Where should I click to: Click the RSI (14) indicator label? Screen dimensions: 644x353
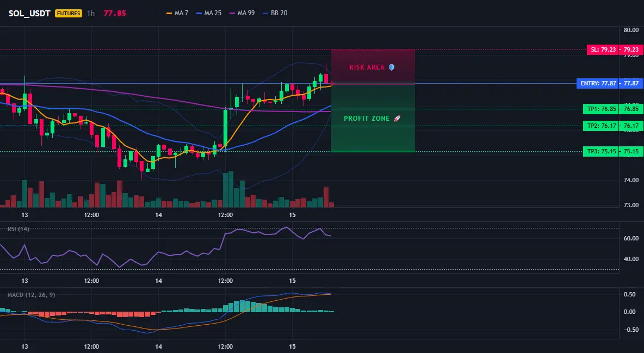18,229
